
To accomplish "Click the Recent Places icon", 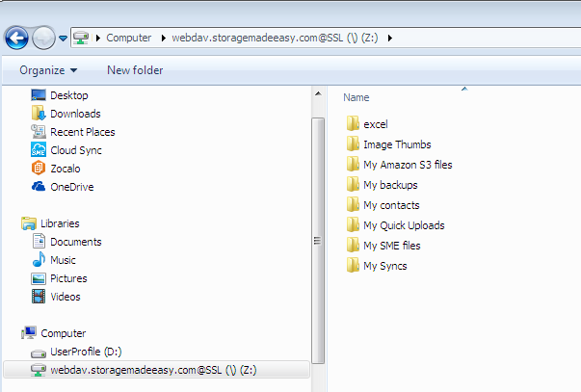I will pos(39,132).
